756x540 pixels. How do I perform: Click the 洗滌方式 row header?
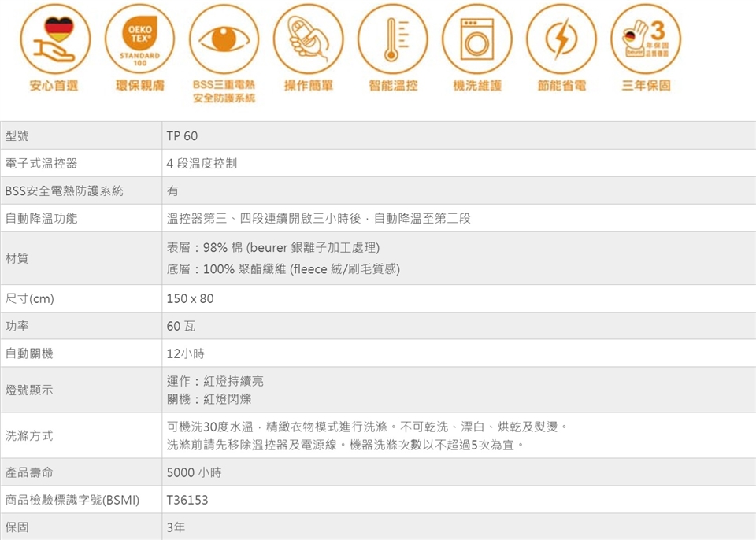coord(29,435)
